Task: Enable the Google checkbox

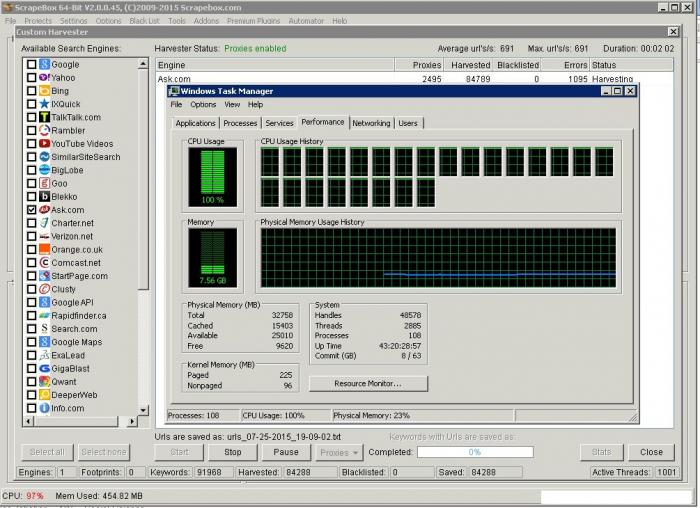Action: click(x=31, y=64)
